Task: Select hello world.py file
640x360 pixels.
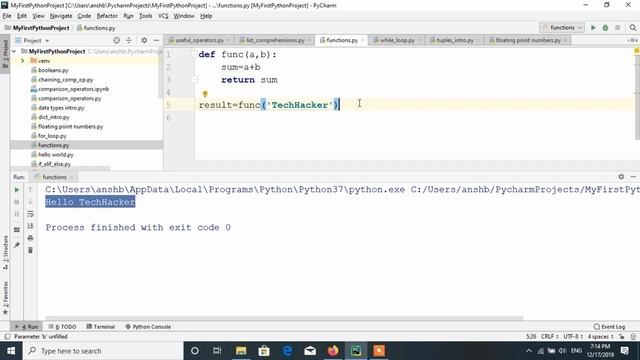Action: (56, 155)
